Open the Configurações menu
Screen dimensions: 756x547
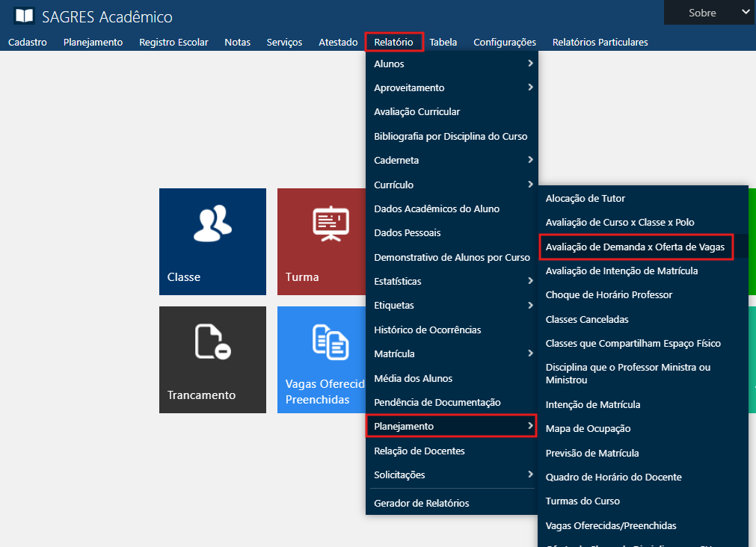click(x=505, y=42)
